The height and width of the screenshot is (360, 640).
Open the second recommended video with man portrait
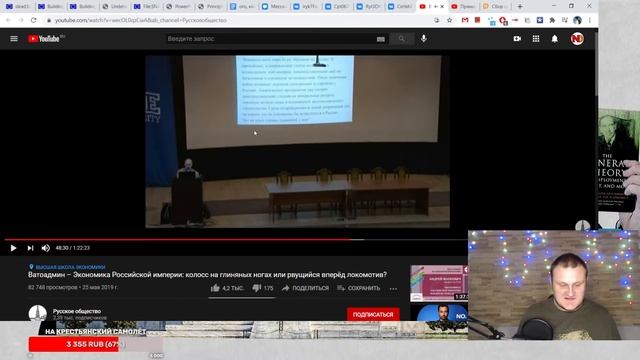(x=439, y=312)
